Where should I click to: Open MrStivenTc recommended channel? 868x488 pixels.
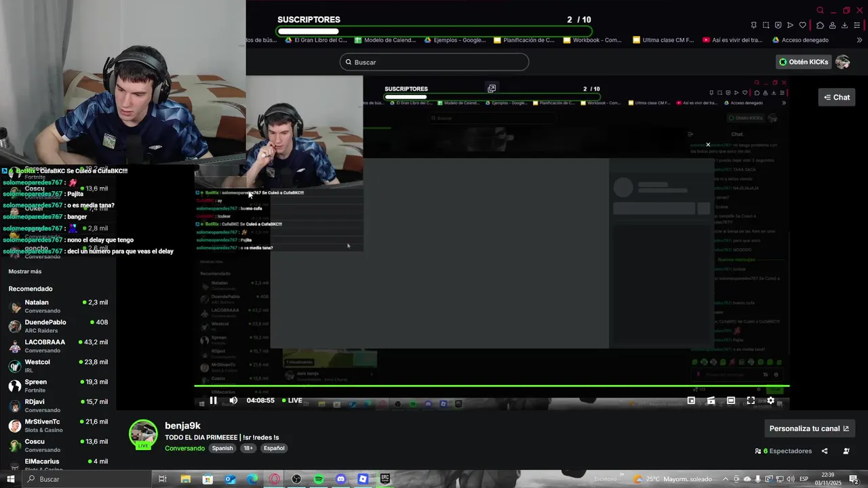point(58,426)
